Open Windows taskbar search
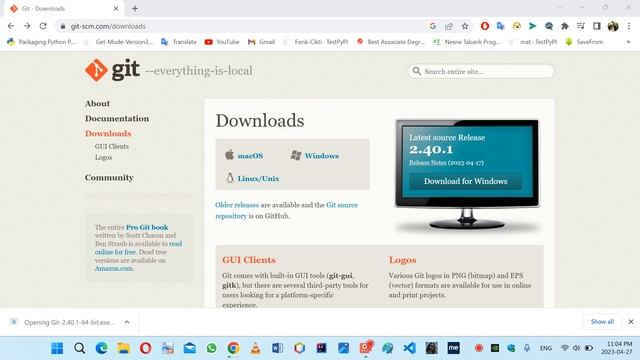The width and height of the screenshot is (640, 360). click(80, 348)
